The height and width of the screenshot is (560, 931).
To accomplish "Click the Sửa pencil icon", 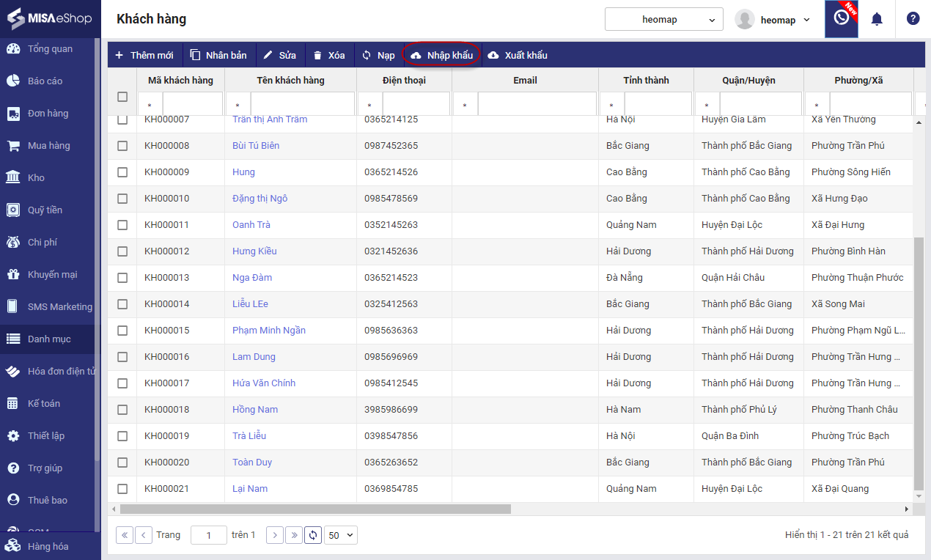I will [x=268, y=55].
